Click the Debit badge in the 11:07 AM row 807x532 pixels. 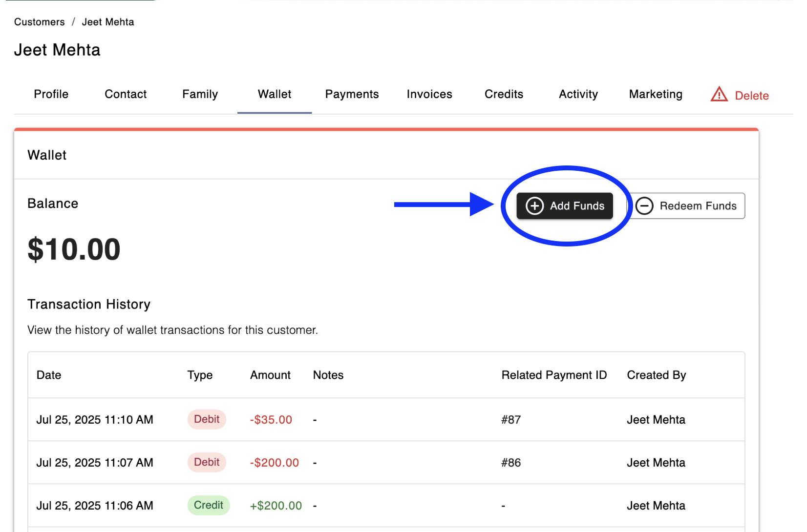pyautogui.click(x=207, y=462)
